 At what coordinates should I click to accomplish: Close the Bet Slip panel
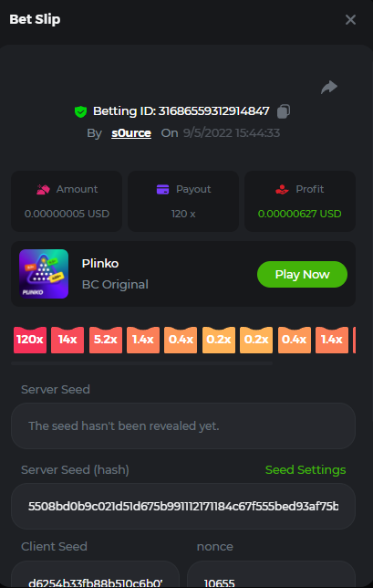point(350,20)
